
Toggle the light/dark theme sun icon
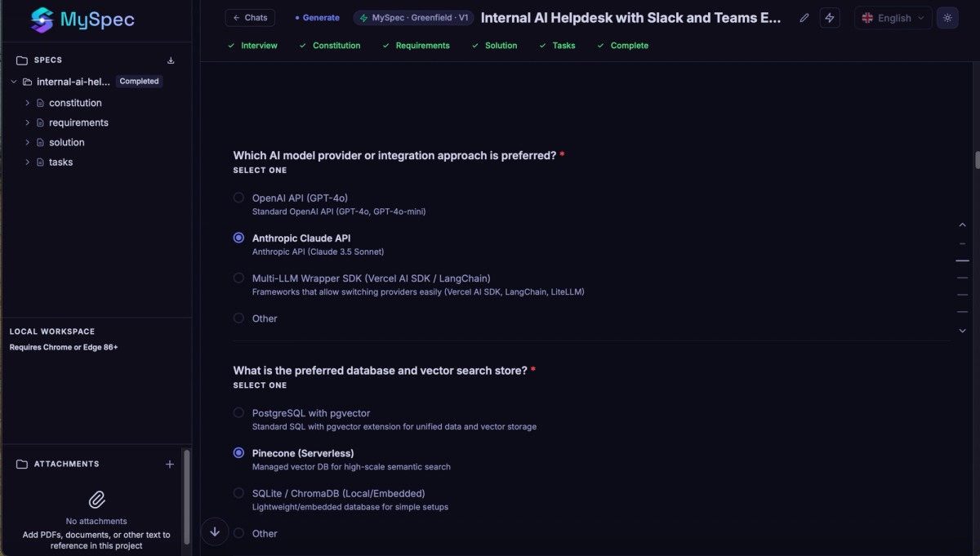947,18
